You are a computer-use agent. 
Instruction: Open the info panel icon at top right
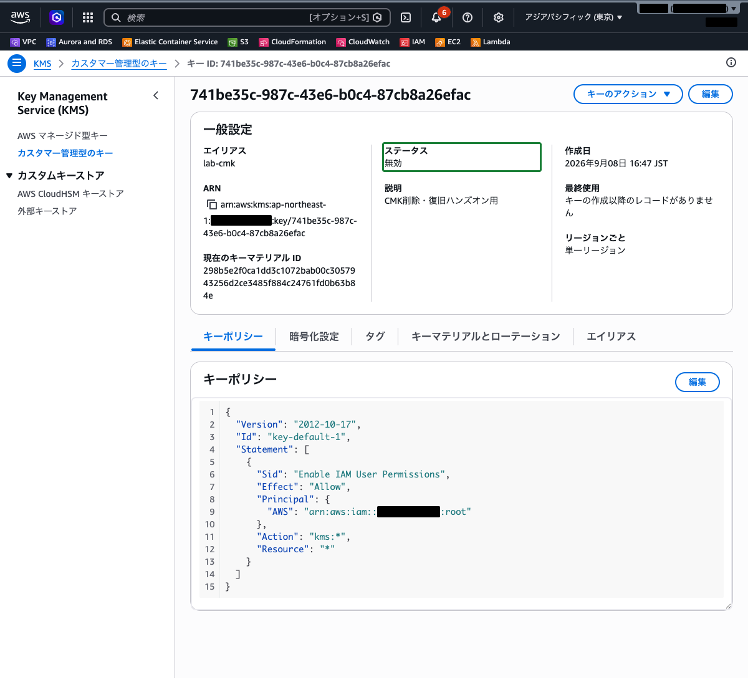[x=731, y=62]
